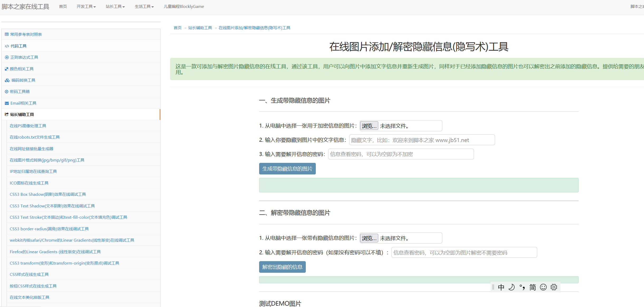The width and height of the screenshot is (644, 307).
Task: Switch IME 简 simplified/traditional toggle
Action: 532,287
